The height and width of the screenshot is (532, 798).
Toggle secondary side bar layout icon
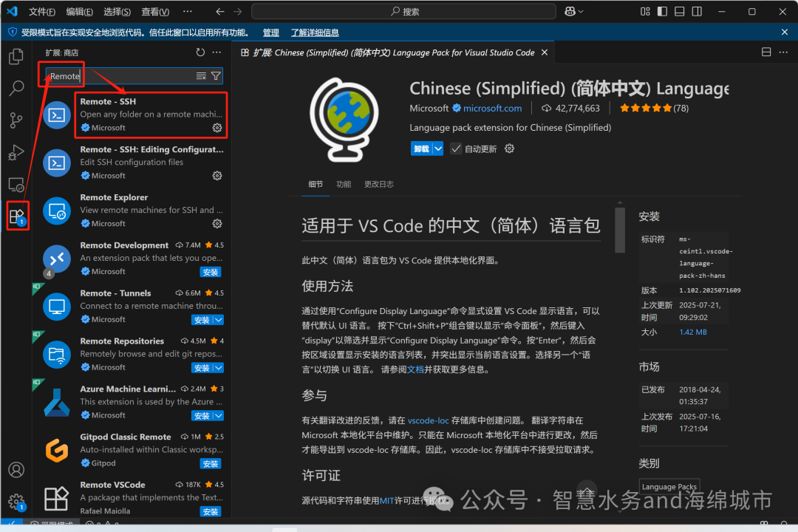697,11
